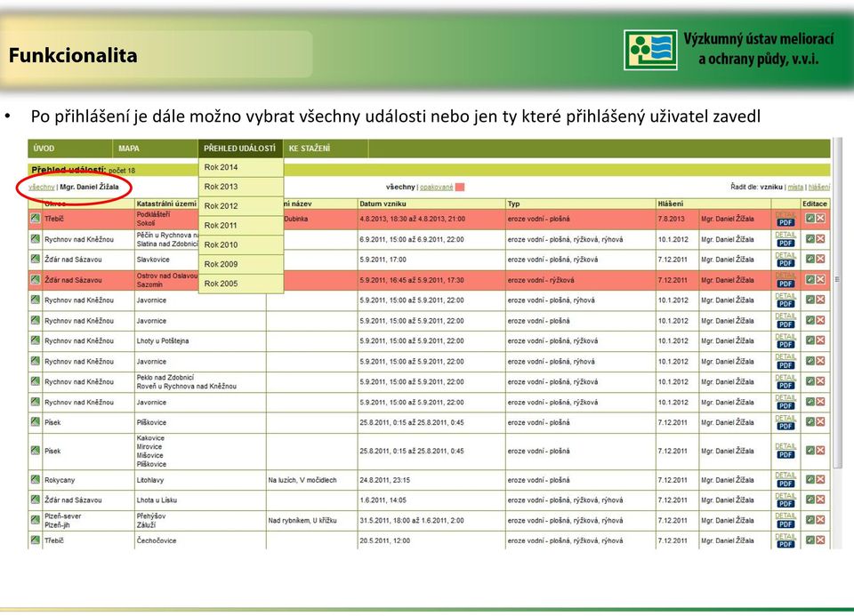Image resolution: width=854 pixels, height=616 pixels.
Task: Click the 'Katastrální území' column header
Action: click(166, 204)
